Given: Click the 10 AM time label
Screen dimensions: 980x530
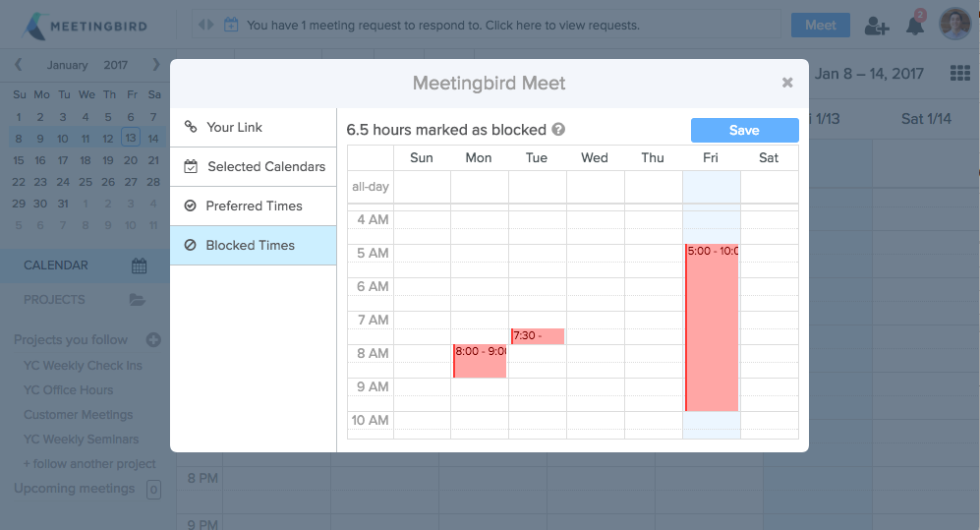Looking at the screenshot, I should coord(370,420).
